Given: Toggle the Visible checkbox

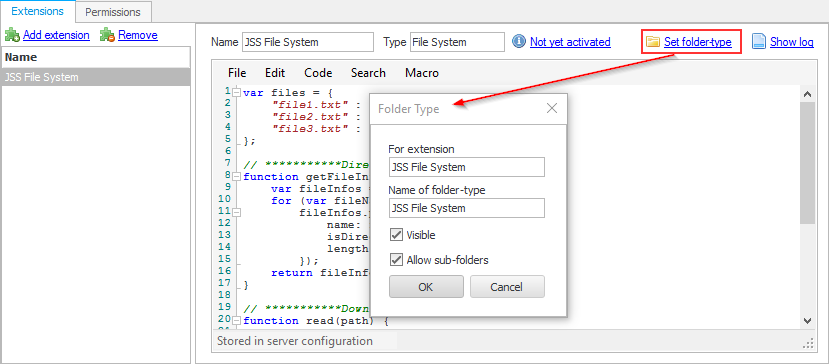Looking at the screenshot, I should [x=395, y=234].
